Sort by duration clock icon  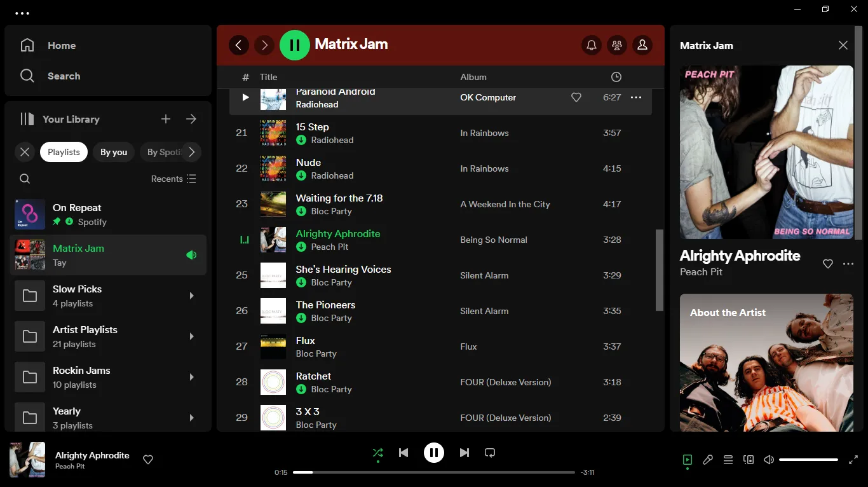(616, 77)
